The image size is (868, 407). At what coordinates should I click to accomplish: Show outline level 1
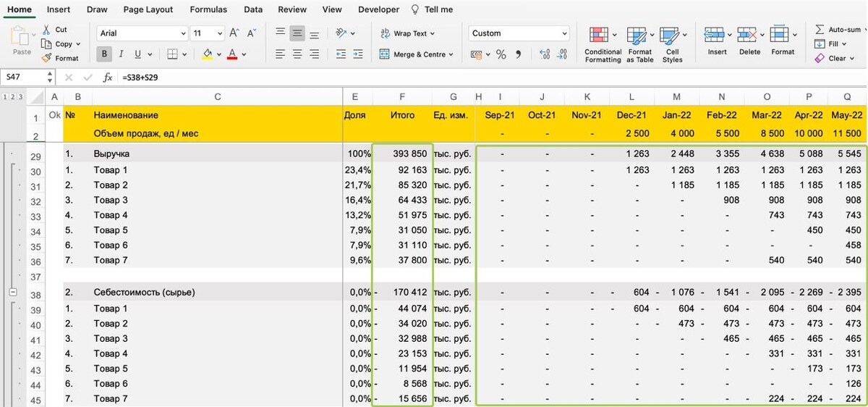pyautogui.click(x=4, y=96)
